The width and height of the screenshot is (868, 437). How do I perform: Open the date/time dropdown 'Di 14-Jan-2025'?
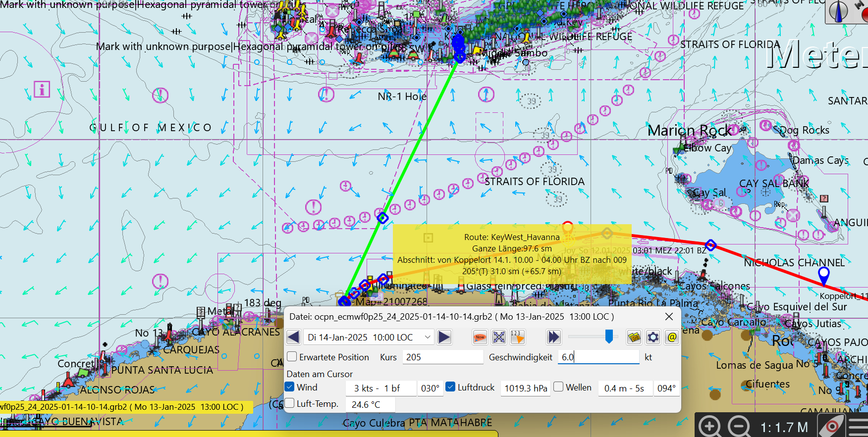[369, 337]
